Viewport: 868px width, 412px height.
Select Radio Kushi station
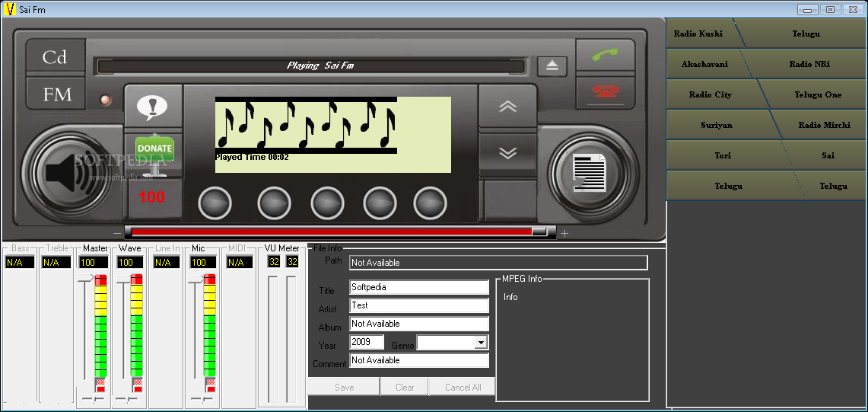[698, 34]
